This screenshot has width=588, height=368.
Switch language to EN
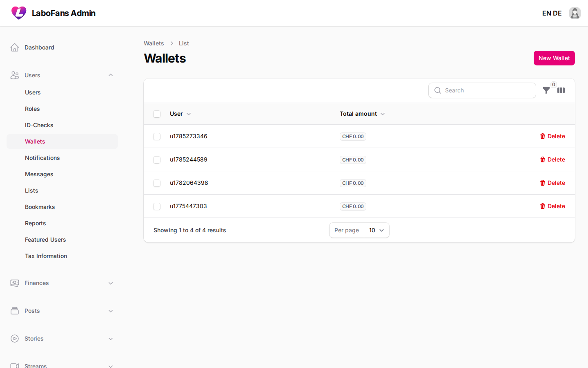(546, 13)
